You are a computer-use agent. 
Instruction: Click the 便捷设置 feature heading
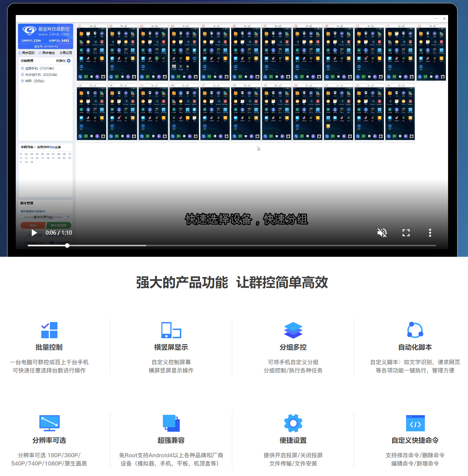click(293, 440)
